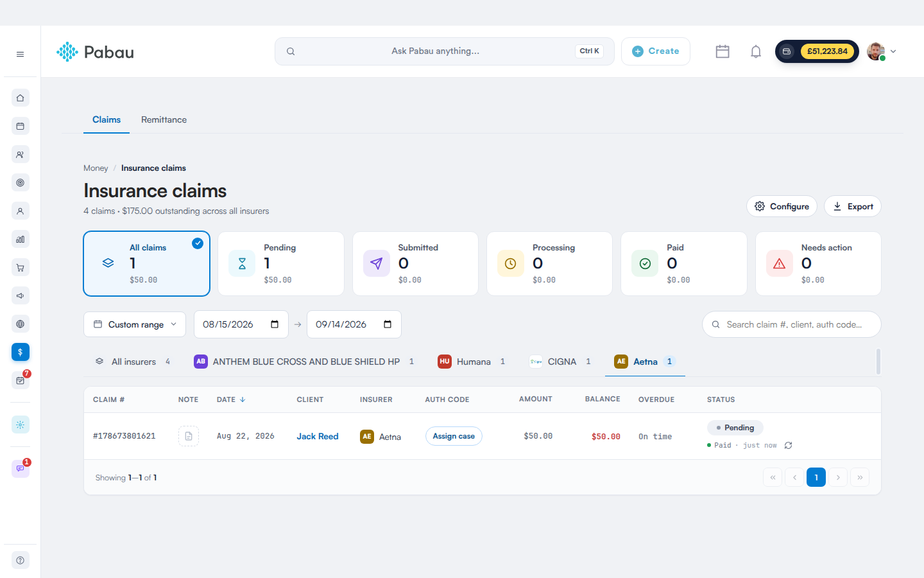Click claim number #178673801621
The width and height of the screenshot is (924, 578).
124,436
